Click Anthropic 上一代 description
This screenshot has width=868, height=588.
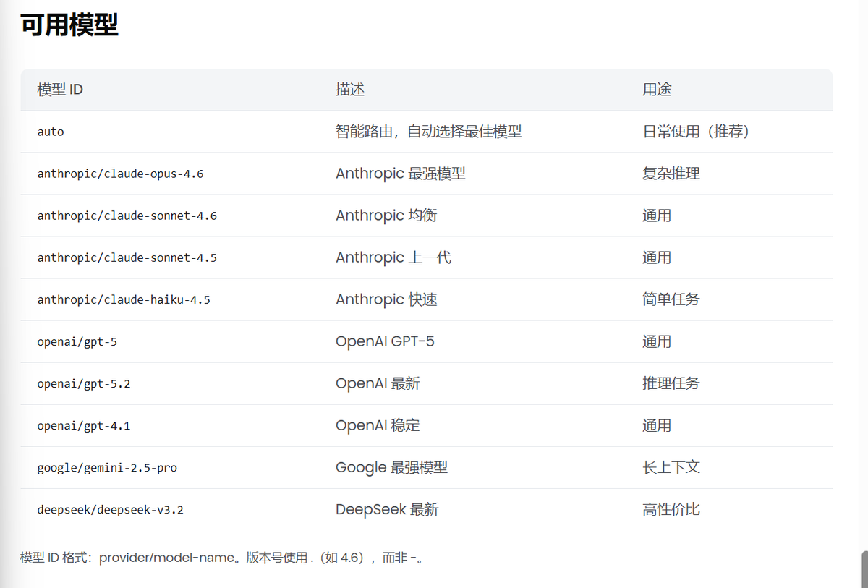pyautogui.click(x=393, y=257)
